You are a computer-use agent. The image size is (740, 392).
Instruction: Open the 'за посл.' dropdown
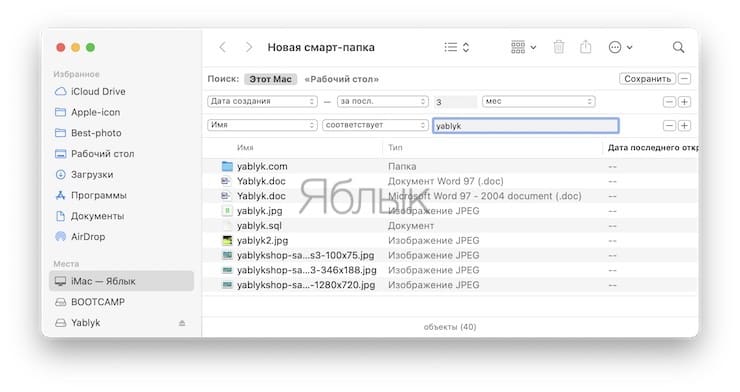click(383, 101)
